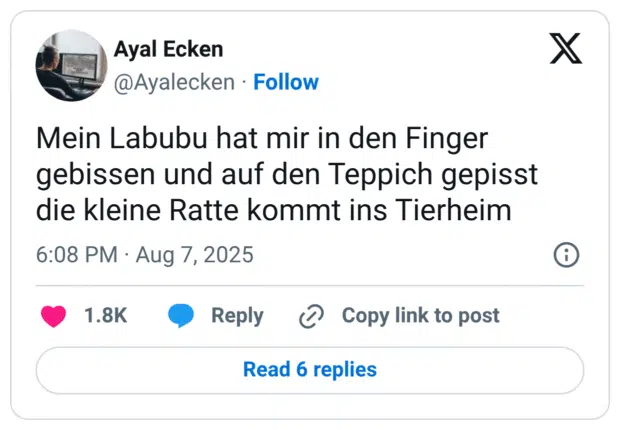The image size is (620, 430).
Task: Click the tweet line starting "gebissen und"
Action: 287,175
